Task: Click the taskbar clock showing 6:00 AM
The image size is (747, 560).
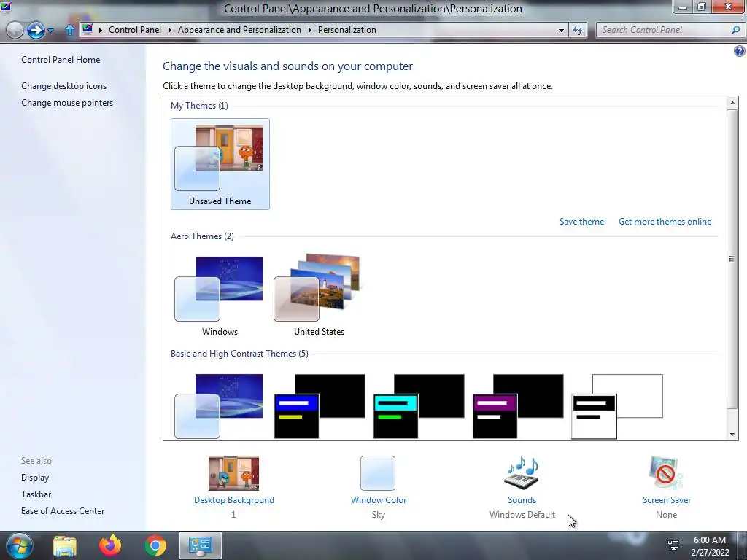Action: click(x=710, y=546)
